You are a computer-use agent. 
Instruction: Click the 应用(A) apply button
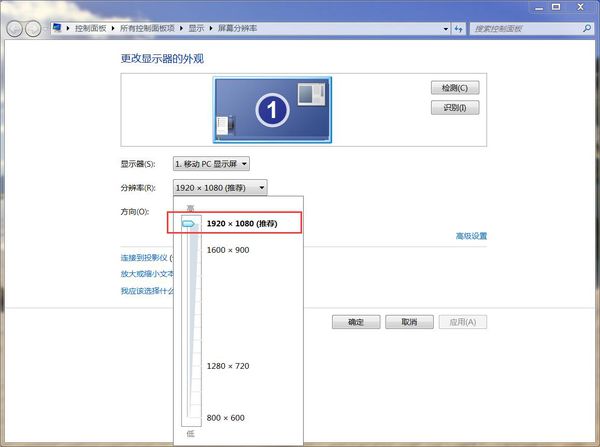point(463,322)
